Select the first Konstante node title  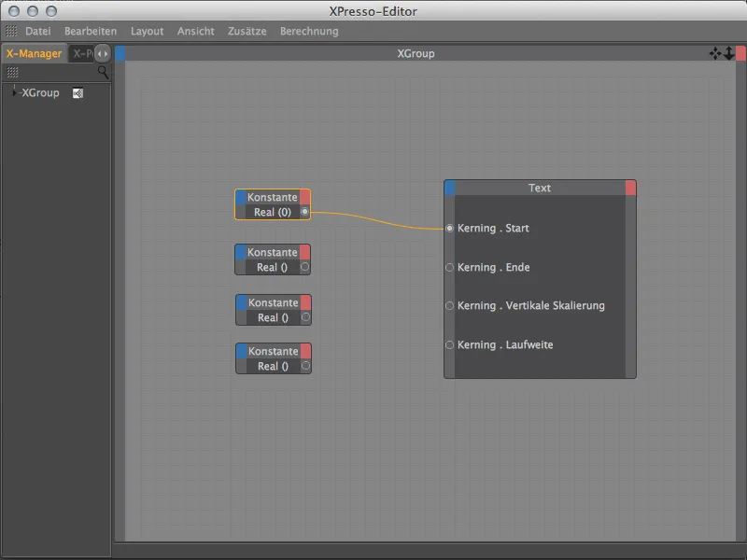tap(272, 197)
